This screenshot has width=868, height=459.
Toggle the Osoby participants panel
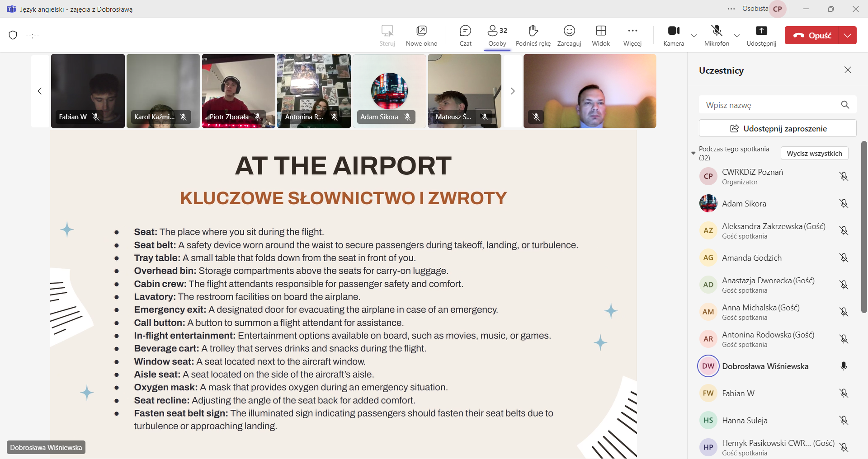click(x=497, y=36)
